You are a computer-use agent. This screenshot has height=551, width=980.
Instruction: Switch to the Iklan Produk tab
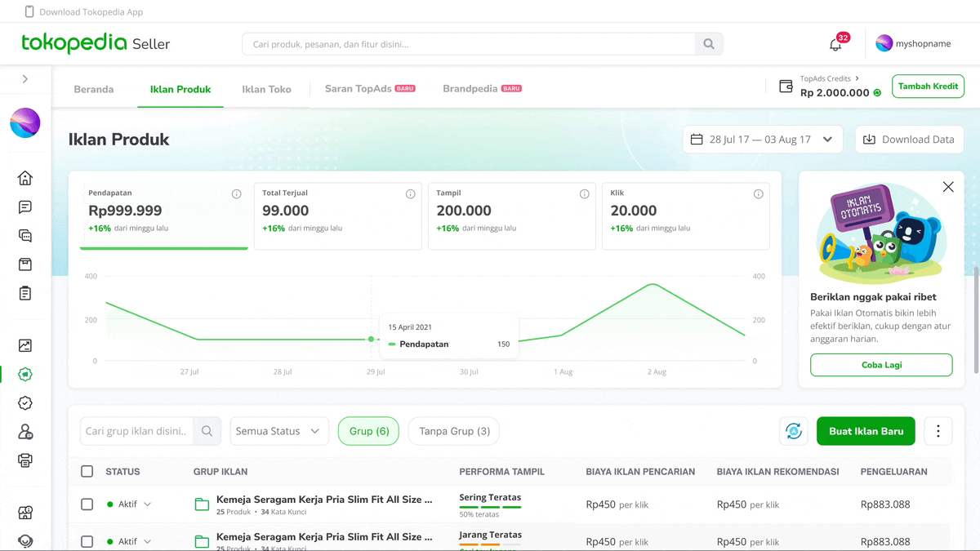pos(180,89)
